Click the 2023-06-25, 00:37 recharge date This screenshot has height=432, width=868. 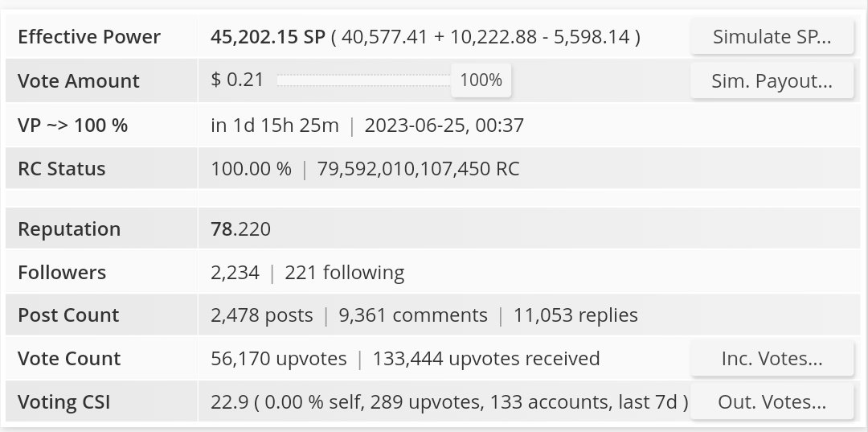444,125
